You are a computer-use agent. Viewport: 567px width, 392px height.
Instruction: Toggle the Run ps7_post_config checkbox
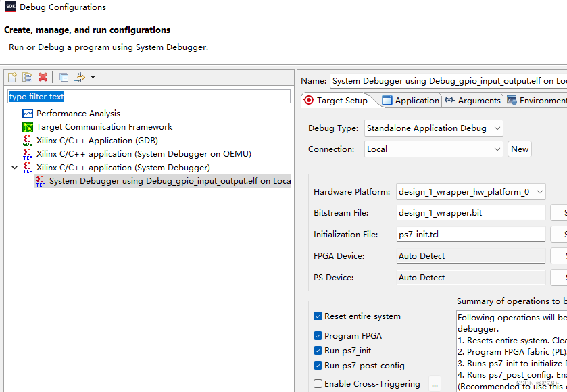pos(318,366)
